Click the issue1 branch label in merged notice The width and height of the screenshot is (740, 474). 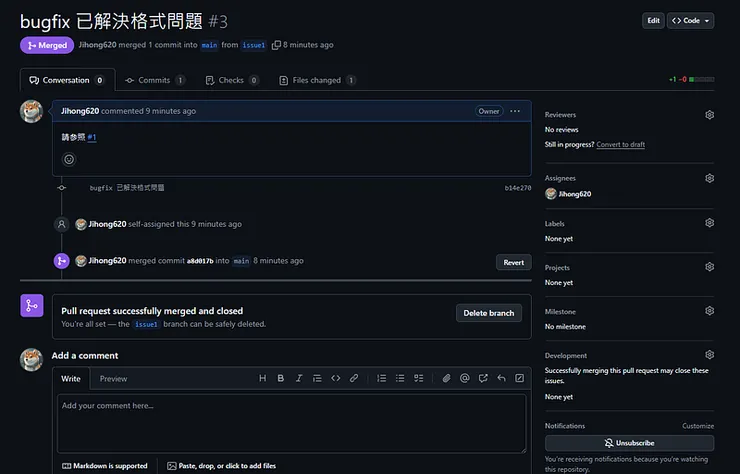(146, 324)
